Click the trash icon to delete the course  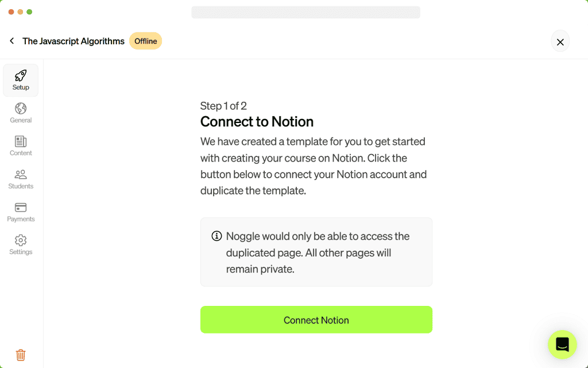pos(21,355)
